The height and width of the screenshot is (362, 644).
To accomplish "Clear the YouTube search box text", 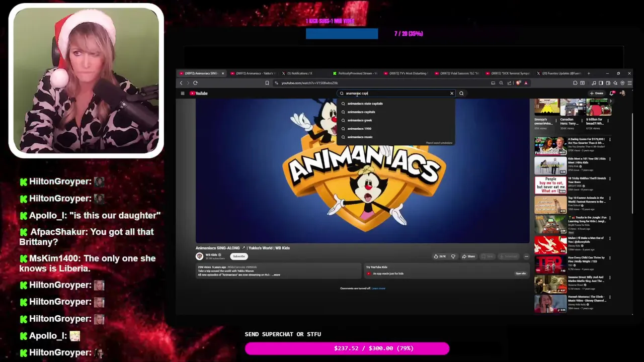I will click(451, 93).
